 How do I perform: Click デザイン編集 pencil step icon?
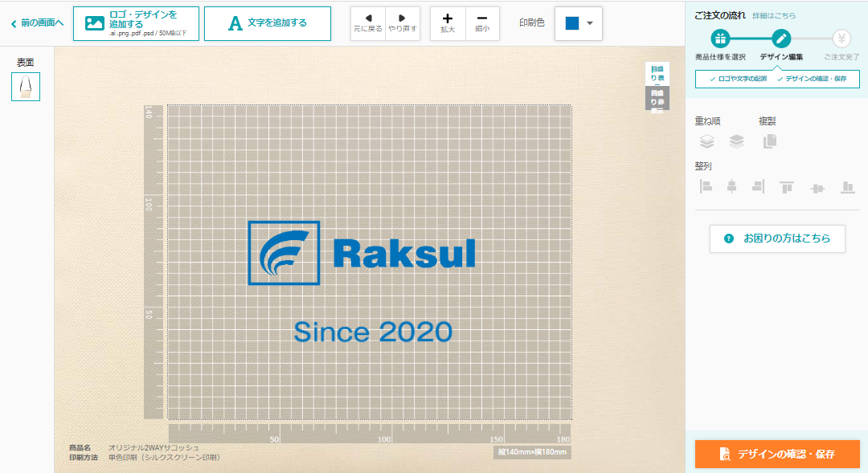781,39
